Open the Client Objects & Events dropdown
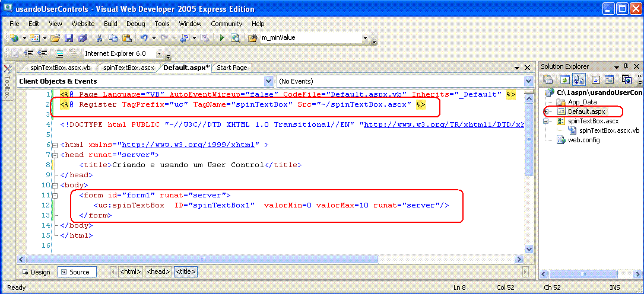 pyautogui.click(x=269, y=81)
